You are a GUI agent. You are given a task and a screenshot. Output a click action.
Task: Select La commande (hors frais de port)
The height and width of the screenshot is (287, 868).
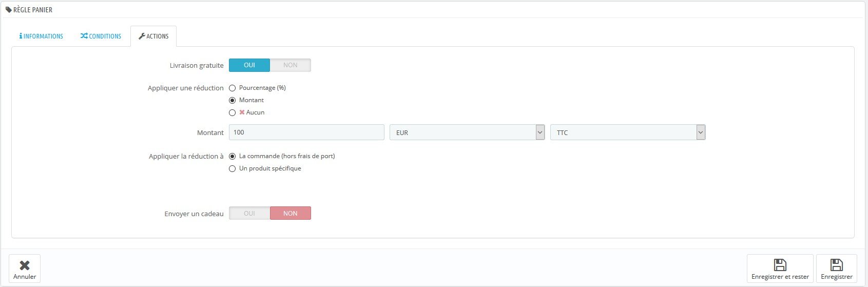point(233,157)
